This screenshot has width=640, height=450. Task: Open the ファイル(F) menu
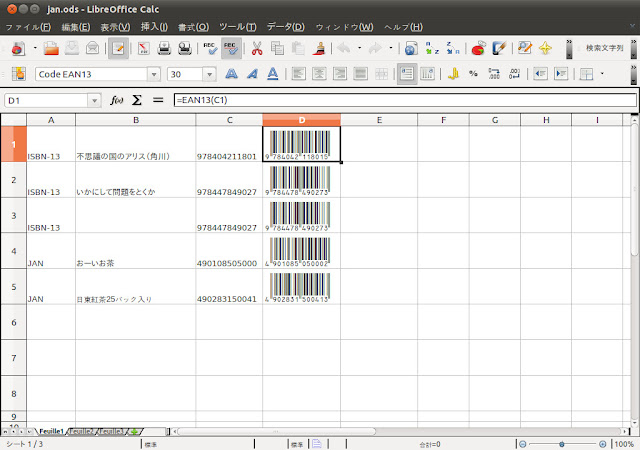pyautogui.click(x=28, y=27)
